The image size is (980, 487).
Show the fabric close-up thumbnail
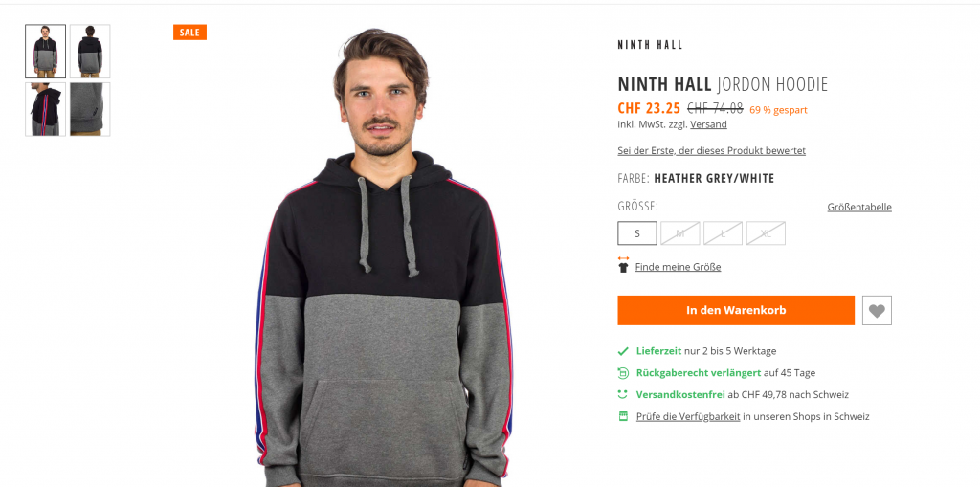tap(90, 109)
